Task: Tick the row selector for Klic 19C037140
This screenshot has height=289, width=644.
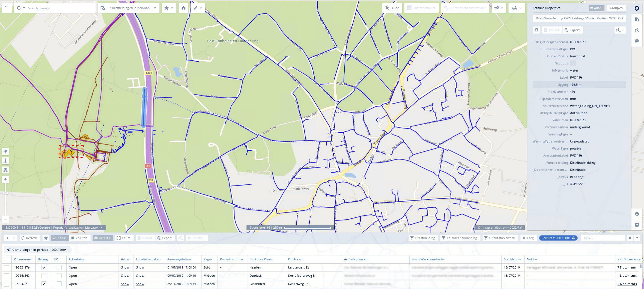Action: pos(7,284)
